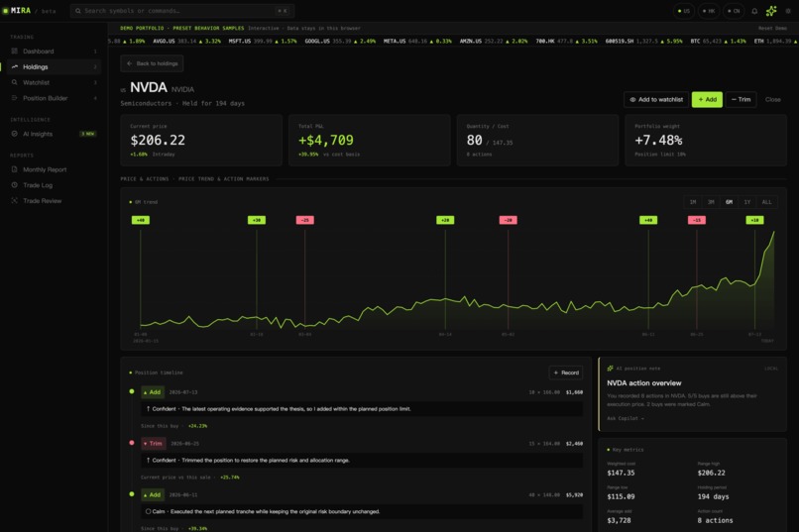The width and height of the screenshot is (799, 532).
Task: Click the META.US ticker in the tape
Action: click(x=417, y=42)
